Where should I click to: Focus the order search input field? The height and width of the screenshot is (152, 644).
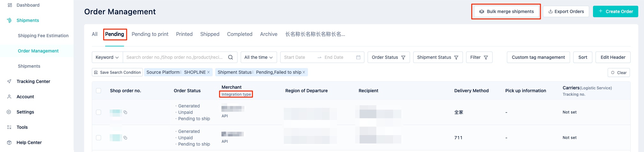click(x=175, y=57)
